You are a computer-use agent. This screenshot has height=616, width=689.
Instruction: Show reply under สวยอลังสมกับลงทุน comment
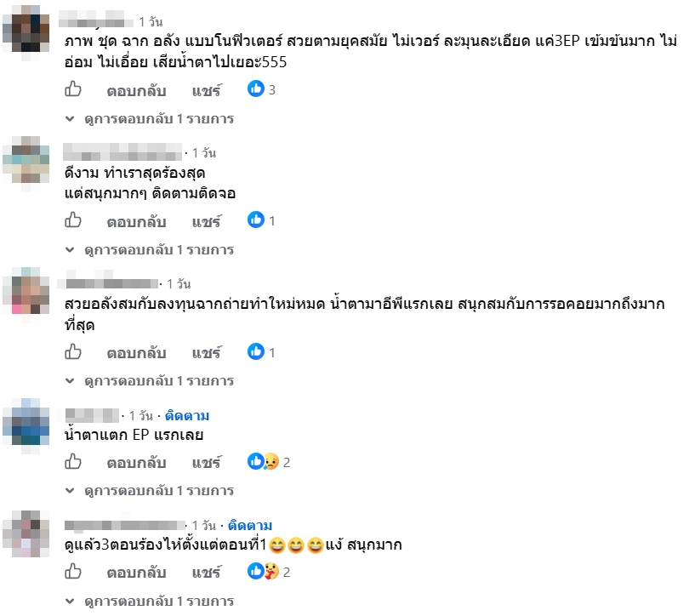tap(150, 380)
